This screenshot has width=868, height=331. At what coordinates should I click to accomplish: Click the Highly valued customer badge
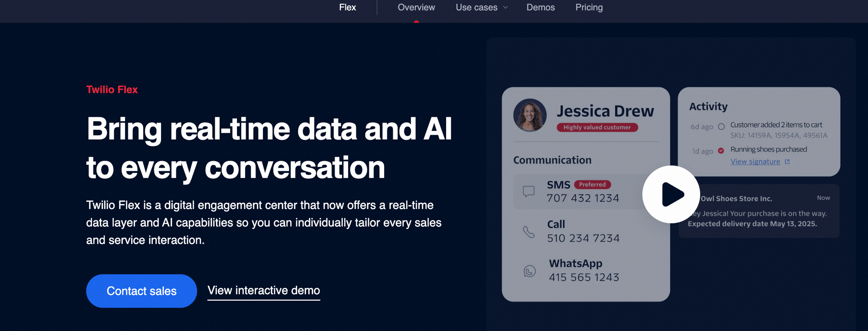(x=597, y=127)
